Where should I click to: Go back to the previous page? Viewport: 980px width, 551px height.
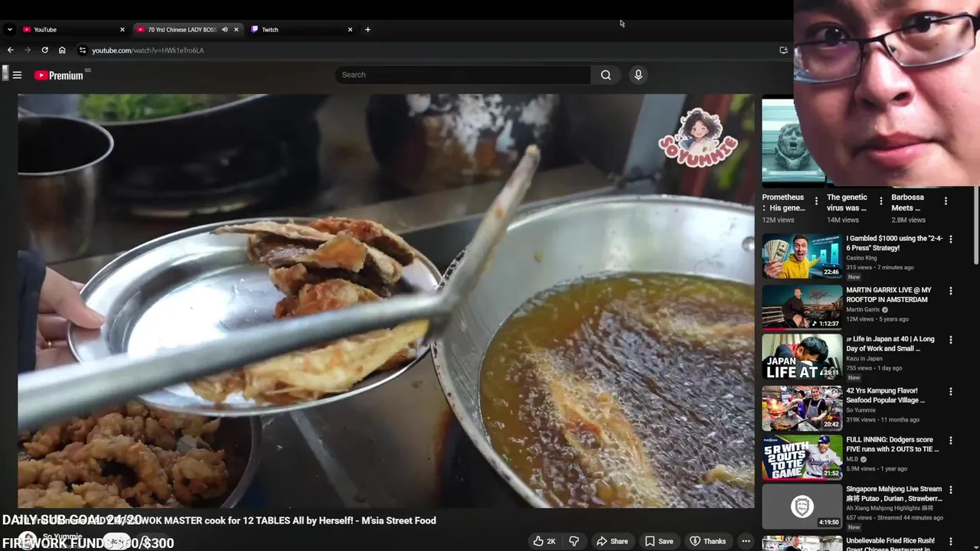[10, 50]
